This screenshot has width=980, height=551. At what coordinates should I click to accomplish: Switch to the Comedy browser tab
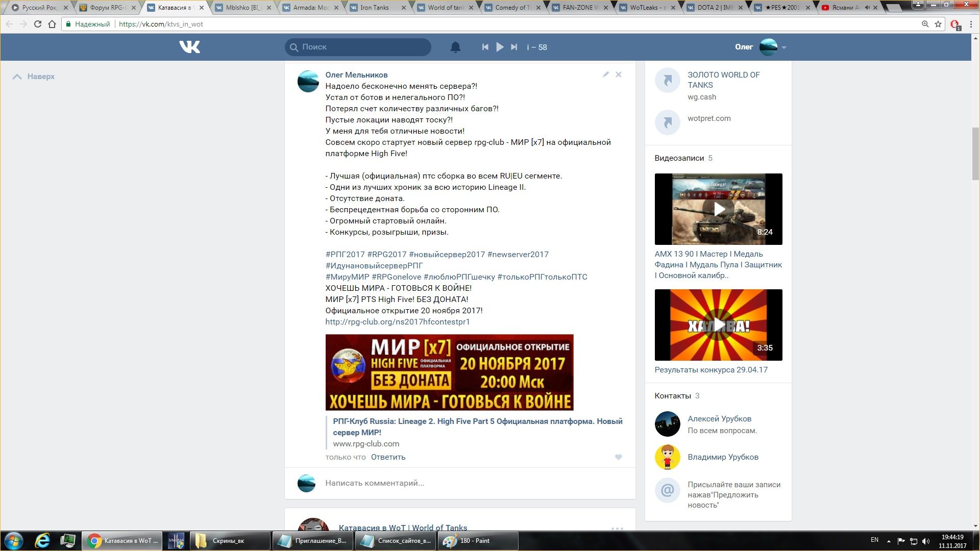pos(514,8)
